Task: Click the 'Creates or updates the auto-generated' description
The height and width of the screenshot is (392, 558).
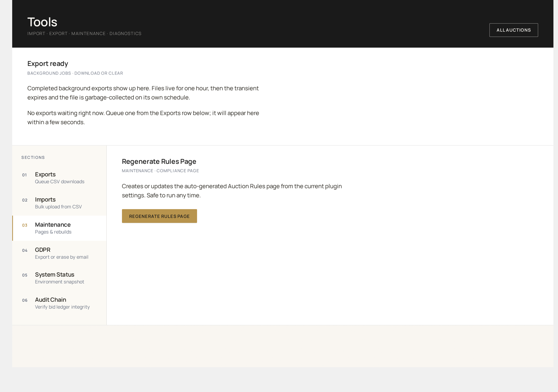Action: click(232, 191)
